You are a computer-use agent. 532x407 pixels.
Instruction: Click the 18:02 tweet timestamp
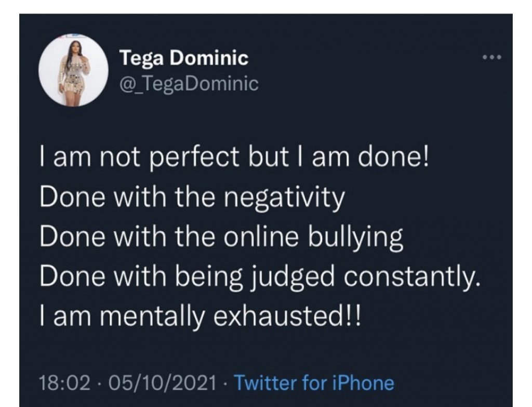(60, 384)
